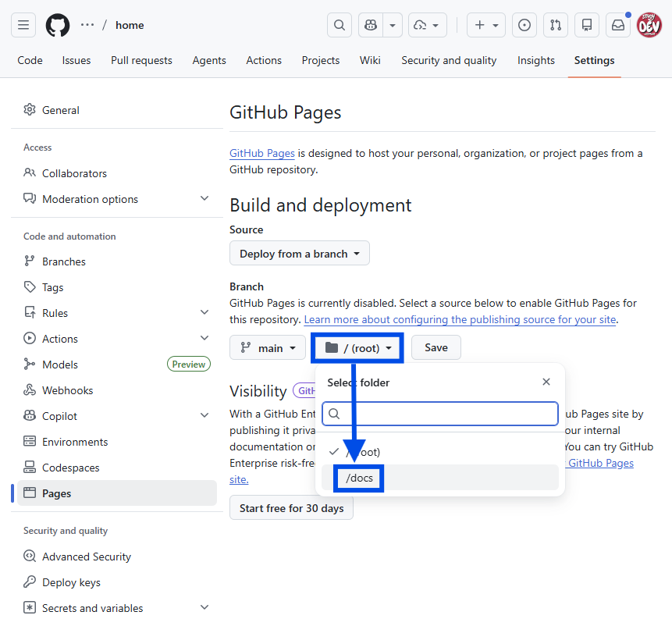Open General settings gear item
672x626 pixels.
click(116, 110)
